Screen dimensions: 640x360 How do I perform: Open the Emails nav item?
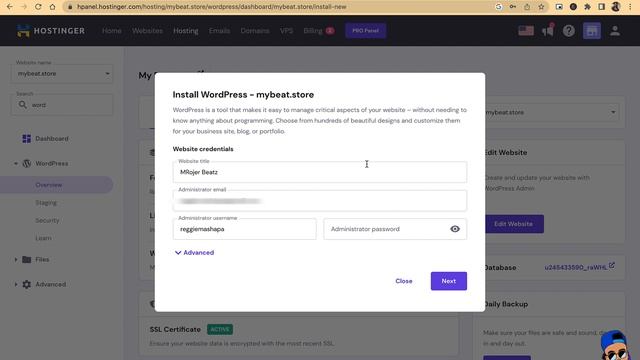[x=219, y=31]
